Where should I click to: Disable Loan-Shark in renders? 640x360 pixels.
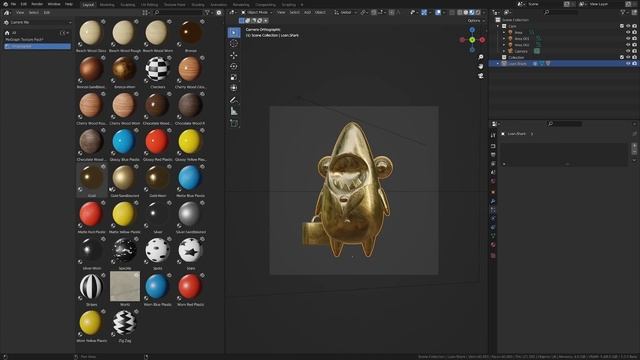click(x=634, y=64)
